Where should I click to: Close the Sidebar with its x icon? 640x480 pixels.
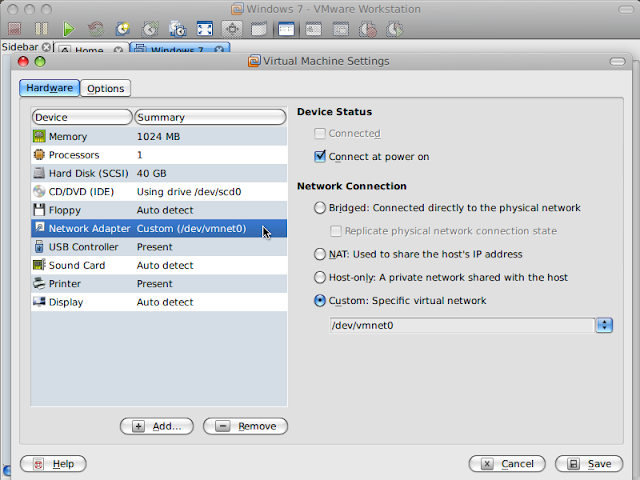click(x=47, y=47)
